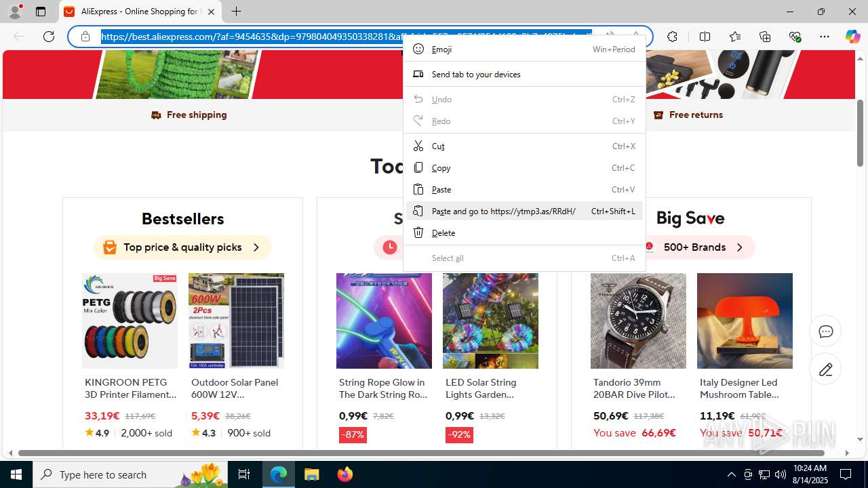
Task: Open Italy Designer Led Mushroom lamp image
Action: pyautogui.click(x=745, y=321)
